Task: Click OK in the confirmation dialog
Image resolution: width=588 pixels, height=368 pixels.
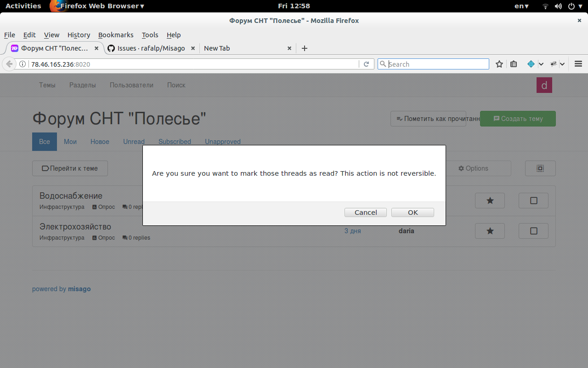Action: [413, 213]
